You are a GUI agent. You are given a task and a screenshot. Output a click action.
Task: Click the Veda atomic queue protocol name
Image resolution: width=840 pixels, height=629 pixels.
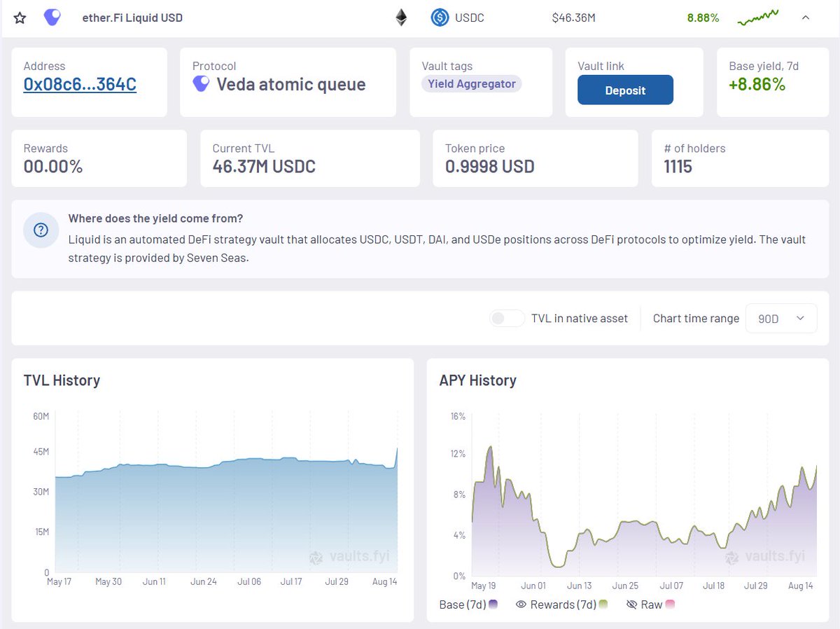coord(291,85)
